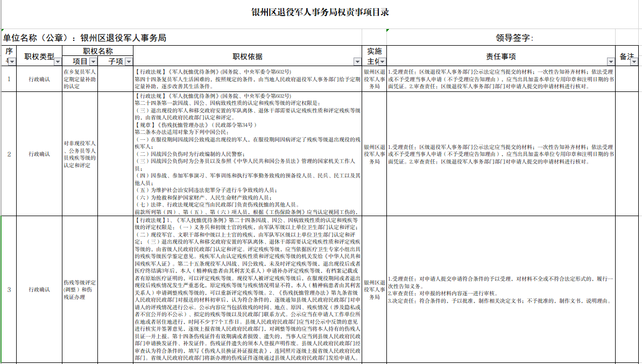The width and height of the screenshot is (642, 364).
Task: Select the 伤残等级评定(调整)和伤残证办理 cell
Action: click(80, 290)
